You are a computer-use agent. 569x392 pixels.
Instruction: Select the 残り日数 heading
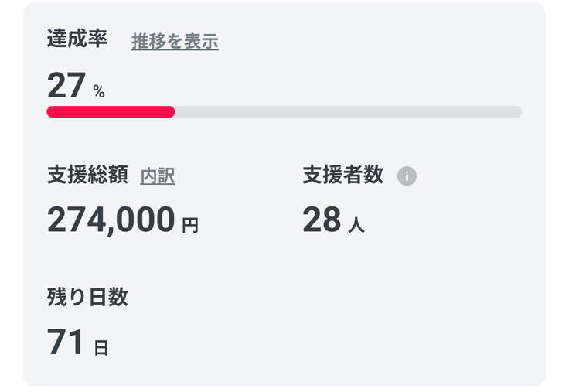[87, 298]
